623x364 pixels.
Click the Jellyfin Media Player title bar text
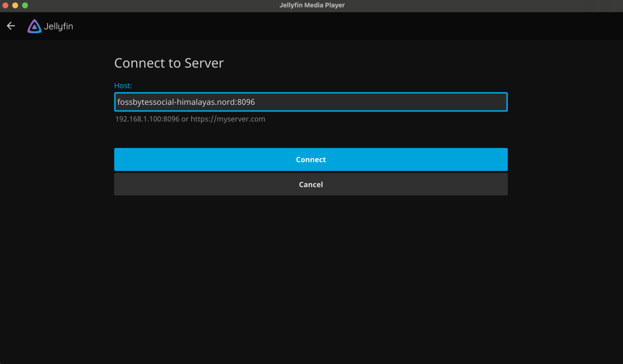(x=311, y=5)
